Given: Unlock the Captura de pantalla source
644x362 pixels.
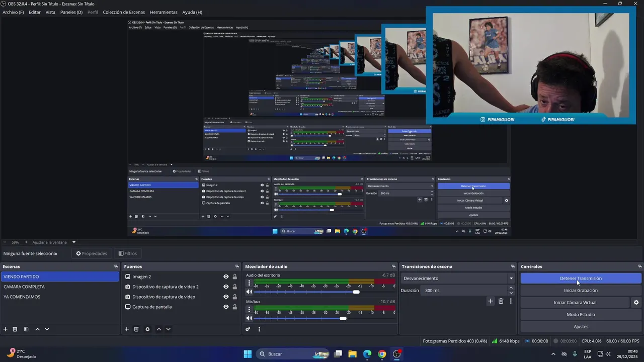Looking at the screenshot, I should (x=234, y=307).
